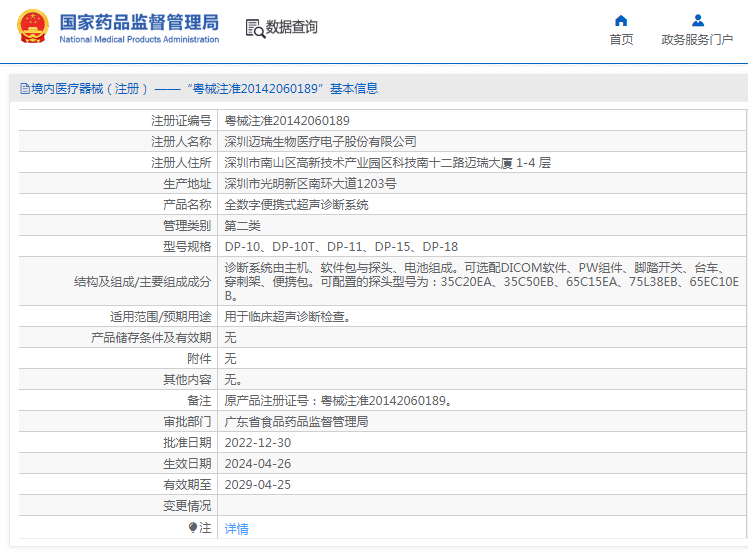Click 用于临床超声诊断检查 value
The width and height of the screenshot is (748, 550).
point(288,317)
